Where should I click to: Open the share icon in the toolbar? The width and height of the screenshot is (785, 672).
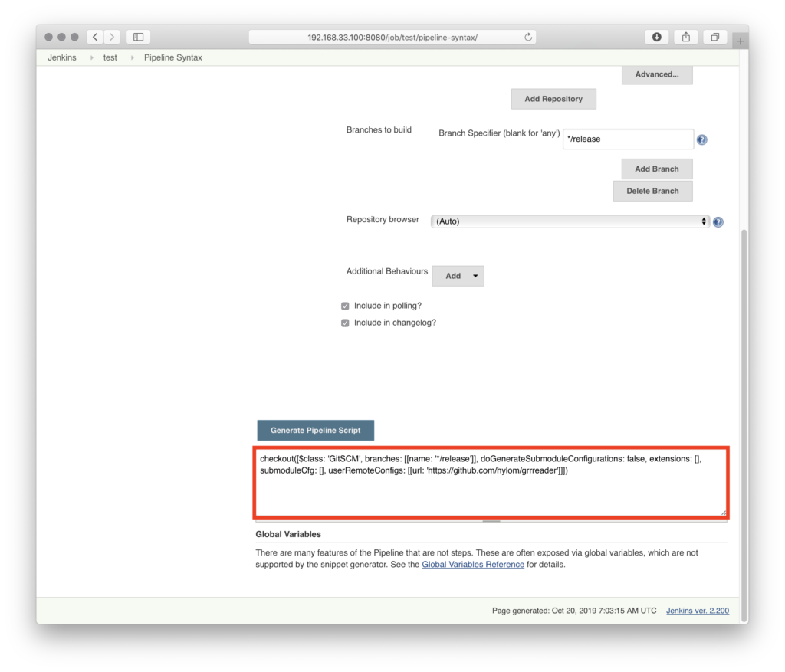tap(686, 37)
